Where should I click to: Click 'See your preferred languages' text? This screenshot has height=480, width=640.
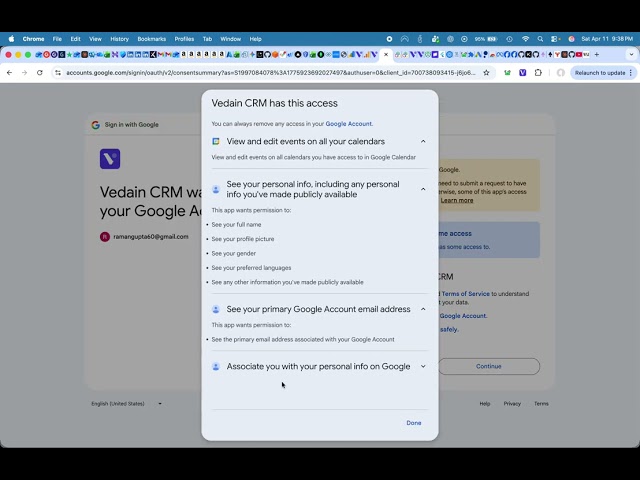click(x=251, y=268)
